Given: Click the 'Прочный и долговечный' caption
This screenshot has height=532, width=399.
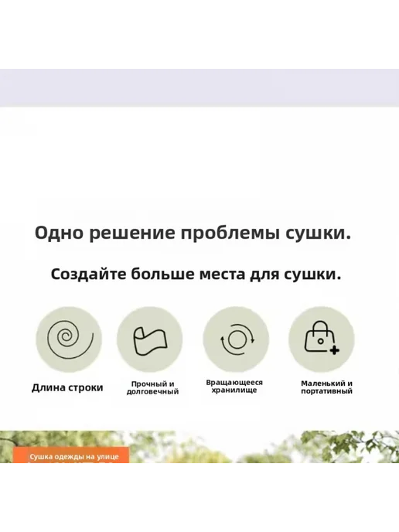Looking at the screenshot, I should click(x=152, y=388).
